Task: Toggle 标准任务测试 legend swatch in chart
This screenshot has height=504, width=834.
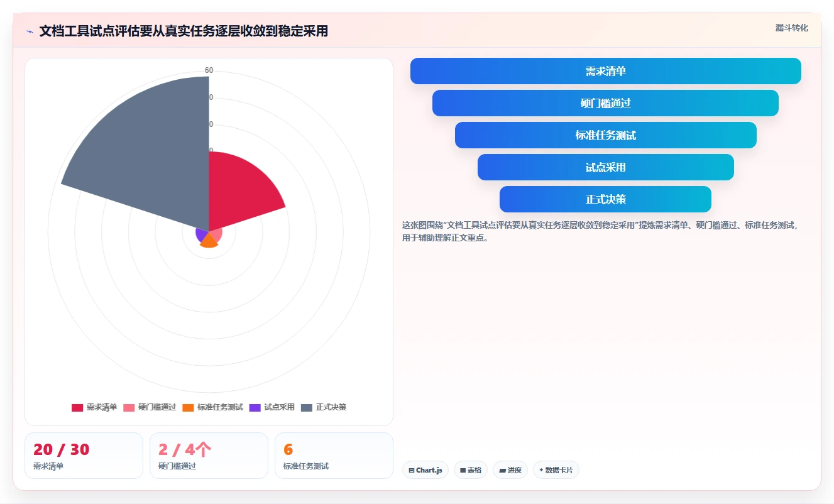Action: [188, 408]
